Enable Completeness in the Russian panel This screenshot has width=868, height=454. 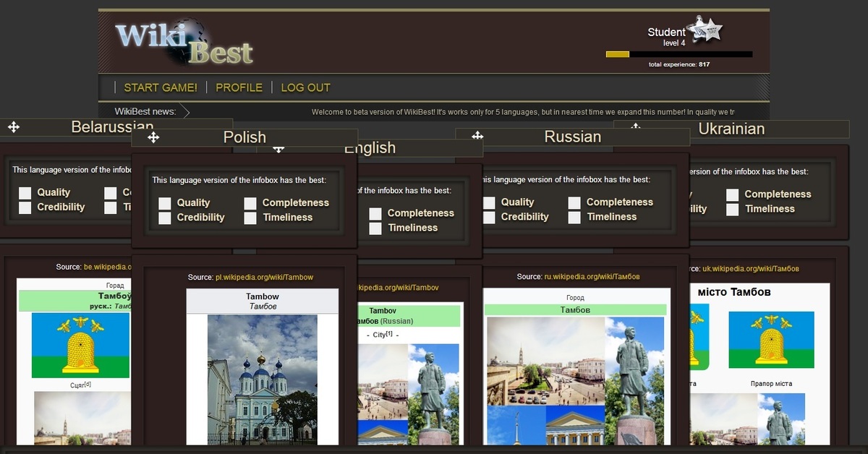[574, 202]
